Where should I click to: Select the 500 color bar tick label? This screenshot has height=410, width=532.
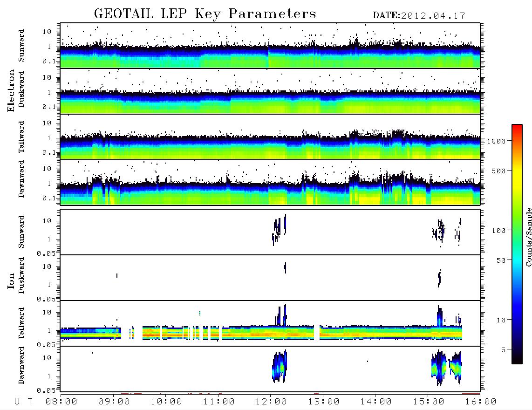(x=498, y=171)
